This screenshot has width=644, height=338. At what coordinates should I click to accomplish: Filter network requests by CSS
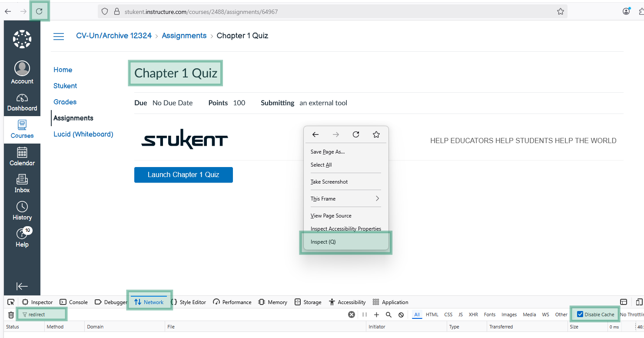(448, 315)
